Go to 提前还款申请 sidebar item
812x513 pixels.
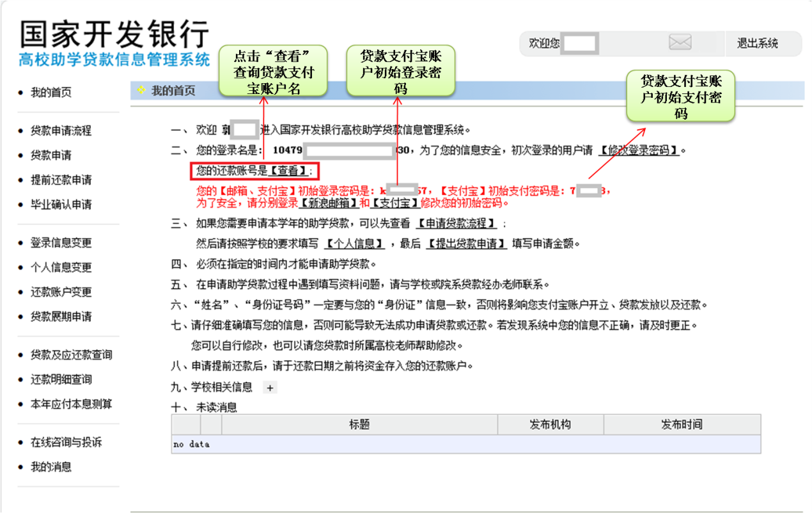(61, 180)
